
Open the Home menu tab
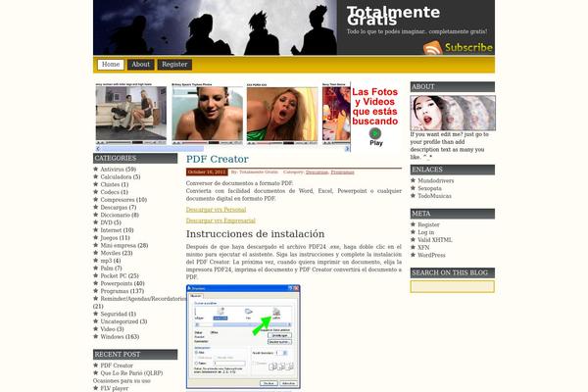click(x=111, y=65)
